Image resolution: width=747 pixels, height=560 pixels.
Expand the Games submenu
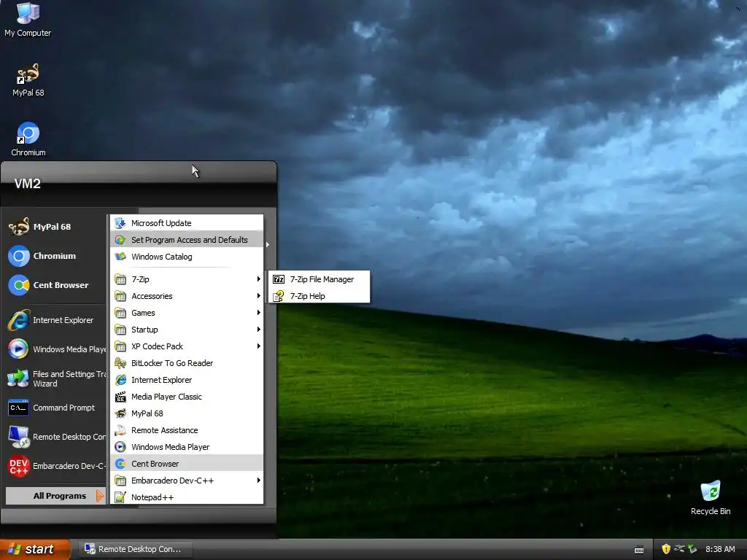[187, 313]
